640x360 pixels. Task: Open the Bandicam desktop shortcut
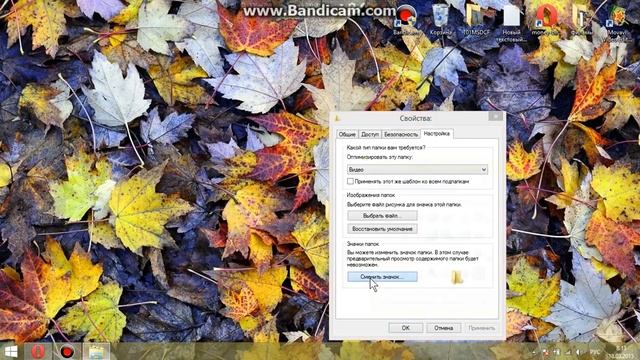406,19
